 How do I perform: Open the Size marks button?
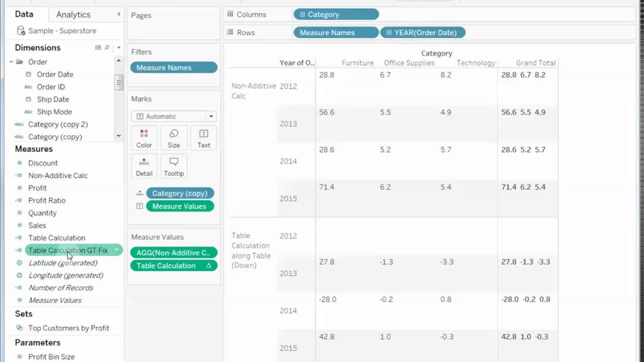[x=174, y=138]
